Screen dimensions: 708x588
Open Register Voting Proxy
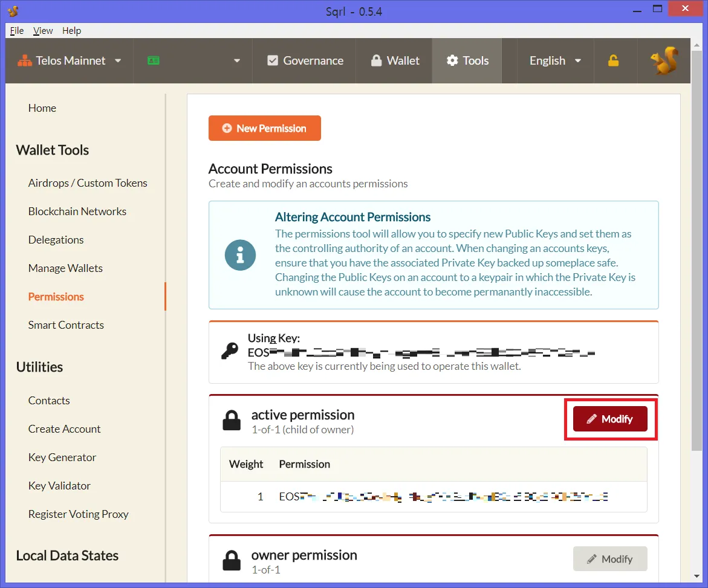pos(78,514)
